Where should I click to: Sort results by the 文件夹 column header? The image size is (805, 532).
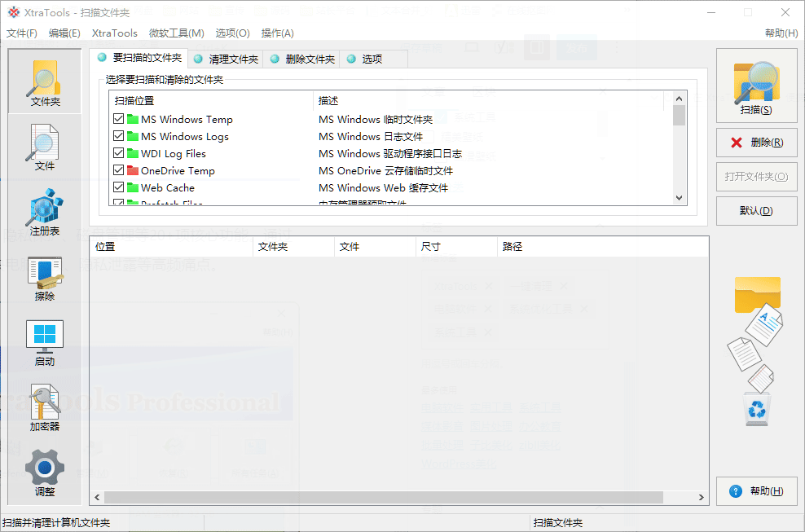click(293, 247)
